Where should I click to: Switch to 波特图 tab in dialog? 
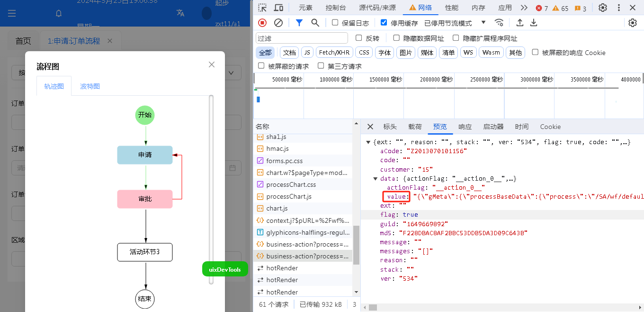point(90,86)
